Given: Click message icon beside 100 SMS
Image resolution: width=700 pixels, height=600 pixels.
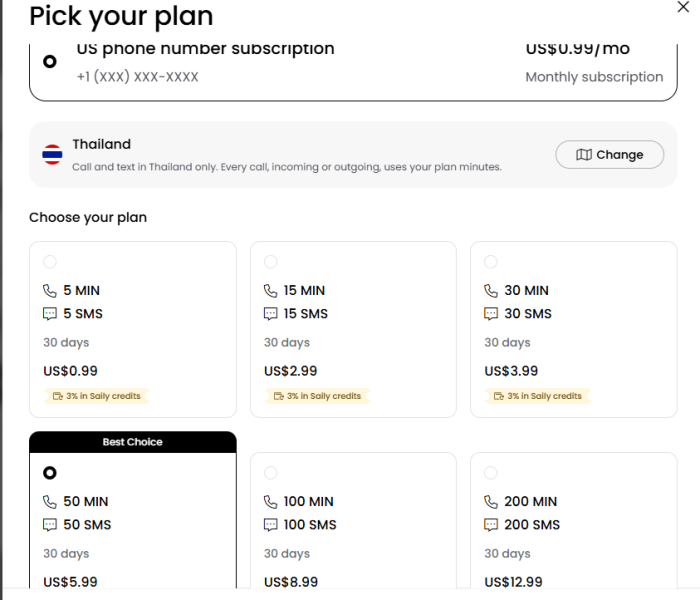Looking at the screenshot, I should pos(270,525).
